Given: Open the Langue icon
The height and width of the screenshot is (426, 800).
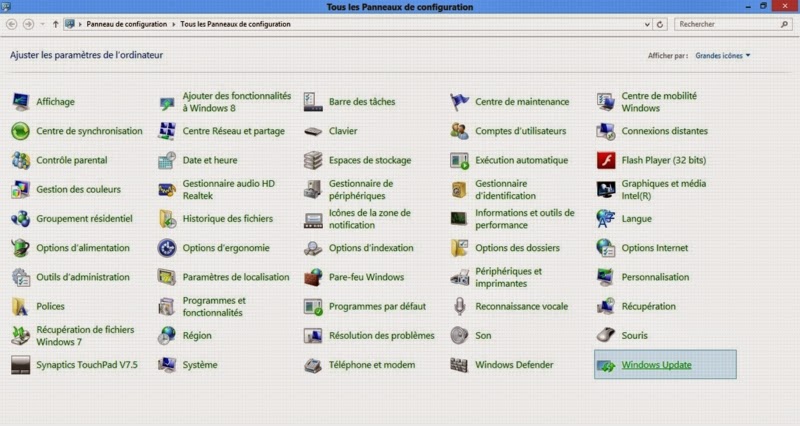Looking at the screenshot, I should pyautogui.click(x=606, y=219).
